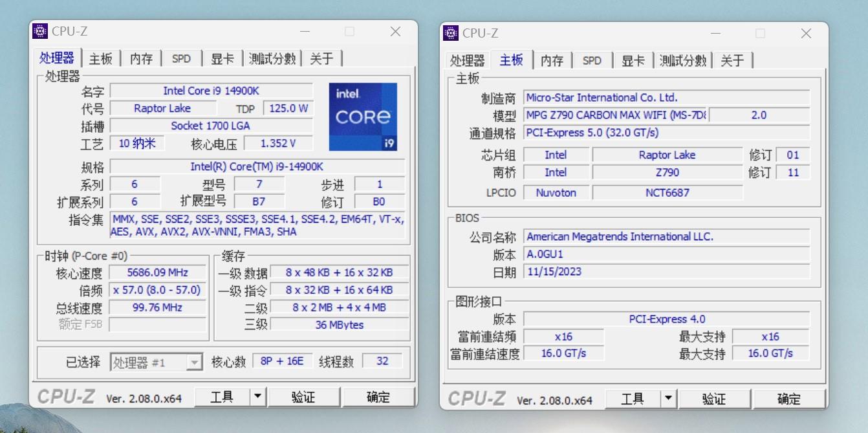Minimize the right CPU-Z motherboard window
Screen dimensions: 868x433
coord(715,33)
